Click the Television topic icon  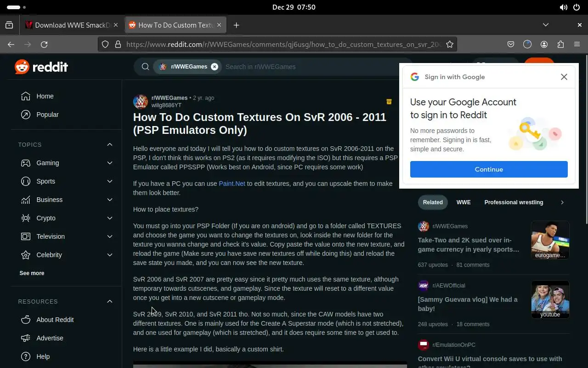coord(26,236)
